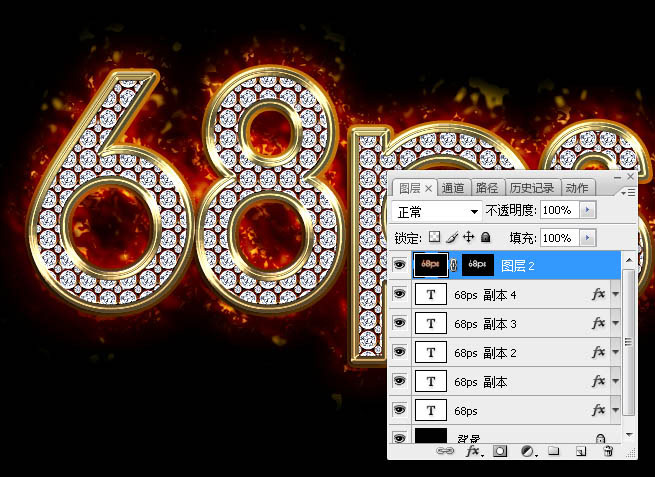Click the fill percentage input field
Screen dimensions: 655x477
[x=556, y=238]
